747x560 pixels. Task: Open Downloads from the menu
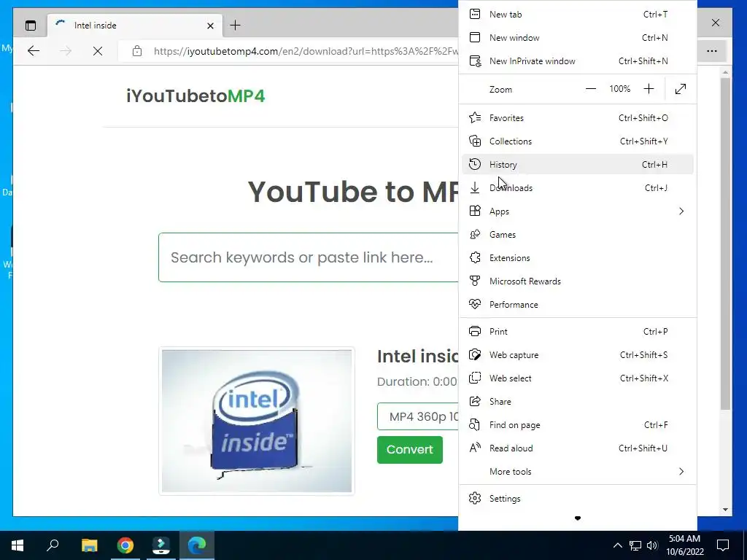click(x=578, y=187)
